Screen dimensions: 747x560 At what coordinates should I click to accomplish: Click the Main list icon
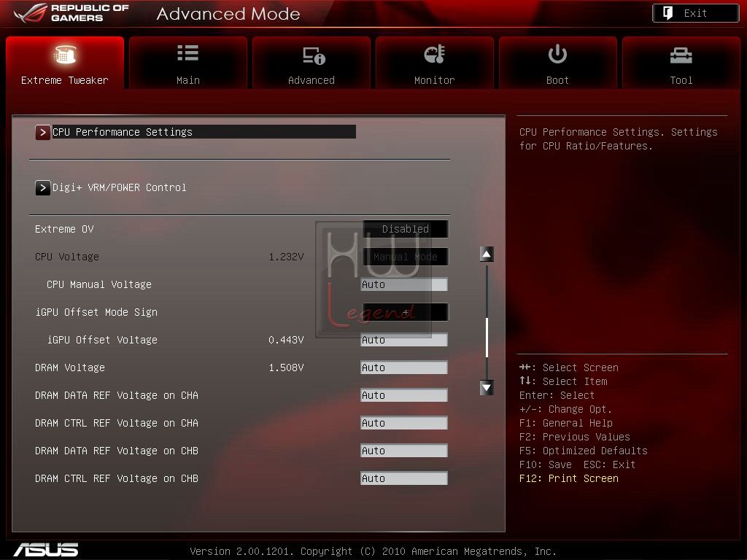pos(188,52)
